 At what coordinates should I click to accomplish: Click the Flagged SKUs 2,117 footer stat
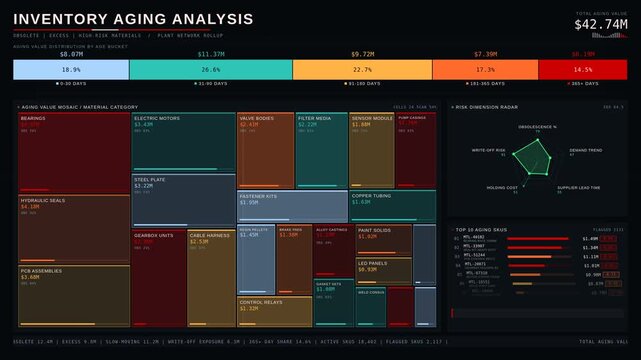click(414, 342)
